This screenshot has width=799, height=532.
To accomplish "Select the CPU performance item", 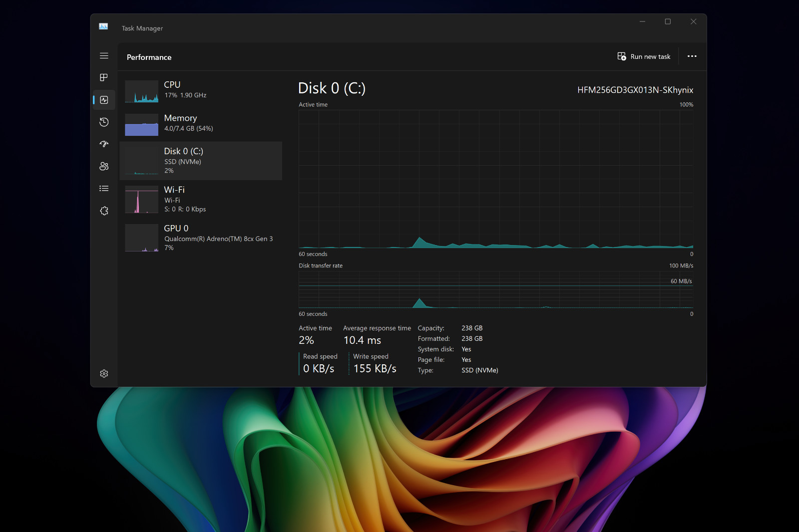I will coord(201,91).
